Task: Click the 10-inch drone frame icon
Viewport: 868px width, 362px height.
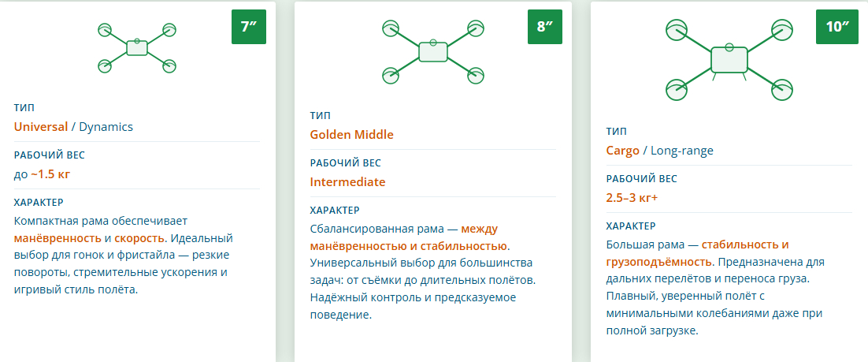Action: [729, 59]
